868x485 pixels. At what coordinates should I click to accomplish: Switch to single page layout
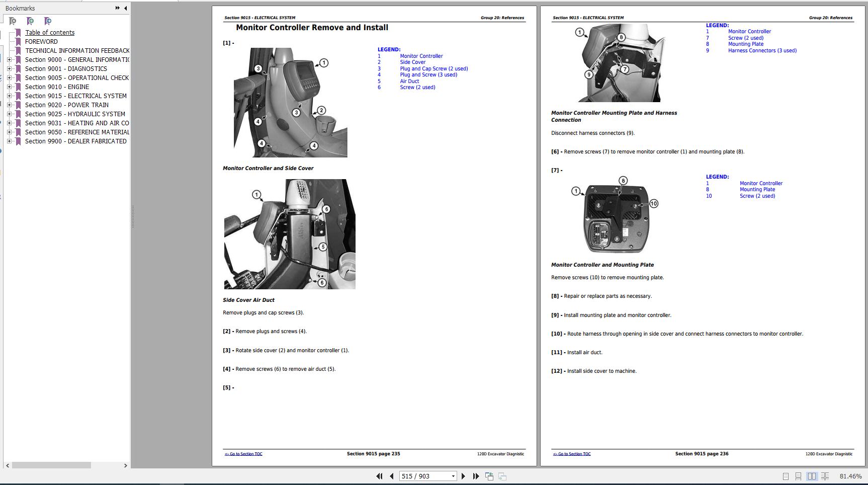point(786,476)
